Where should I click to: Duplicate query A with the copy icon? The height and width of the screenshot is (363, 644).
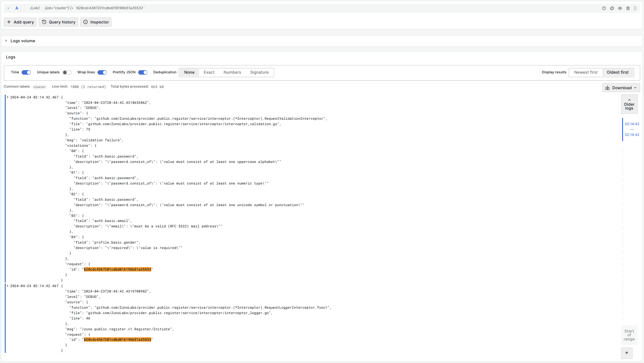point(612,8)
